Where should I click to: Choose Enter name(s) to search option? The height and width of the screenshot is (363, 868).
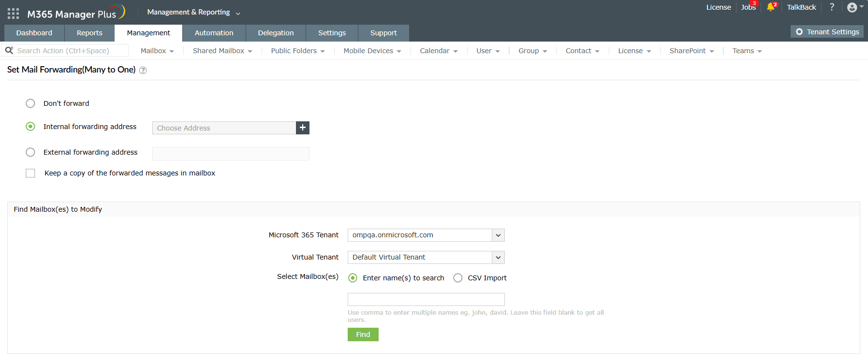pos(353,278)
